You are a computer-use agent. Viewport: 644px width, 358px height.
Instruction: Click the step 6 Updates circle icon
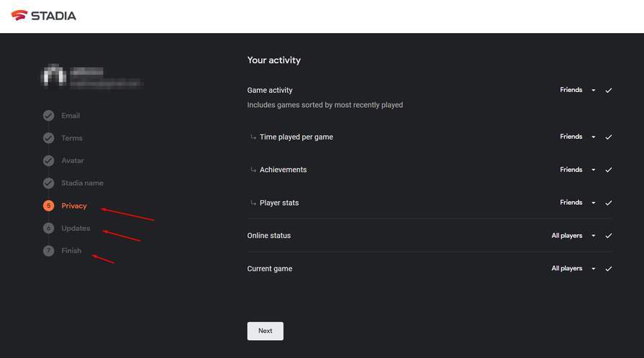click(x=48, y=229)
